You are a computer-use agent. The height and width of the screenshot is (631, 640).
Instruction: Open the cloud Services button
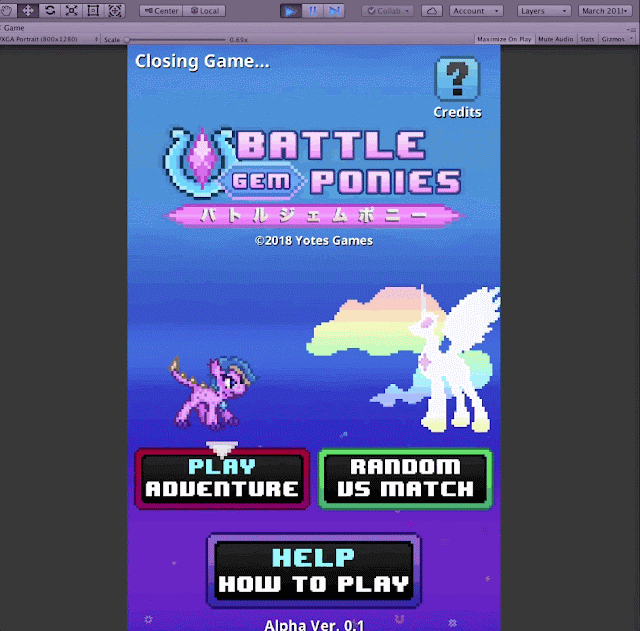(x=432, y=11)
